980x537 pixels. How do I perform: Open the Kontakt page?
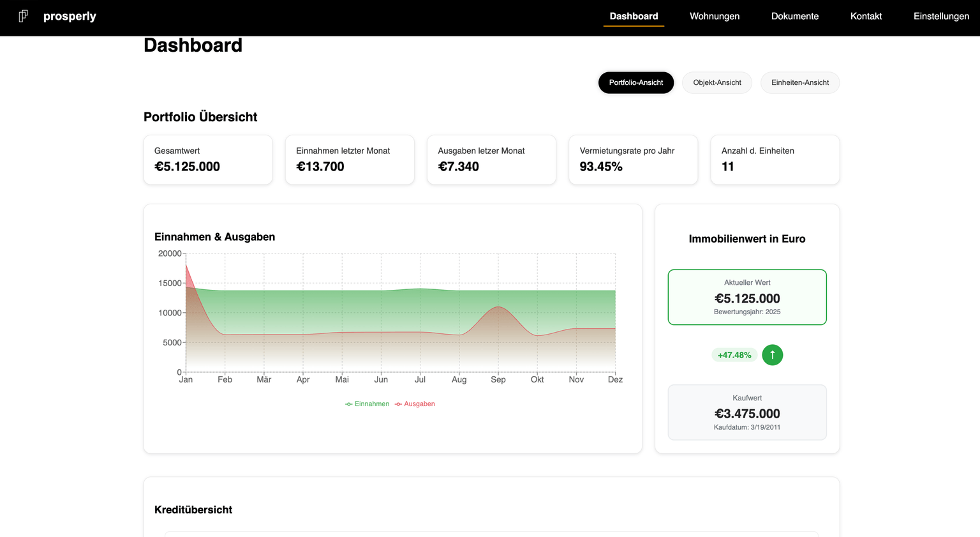point(866,17)
